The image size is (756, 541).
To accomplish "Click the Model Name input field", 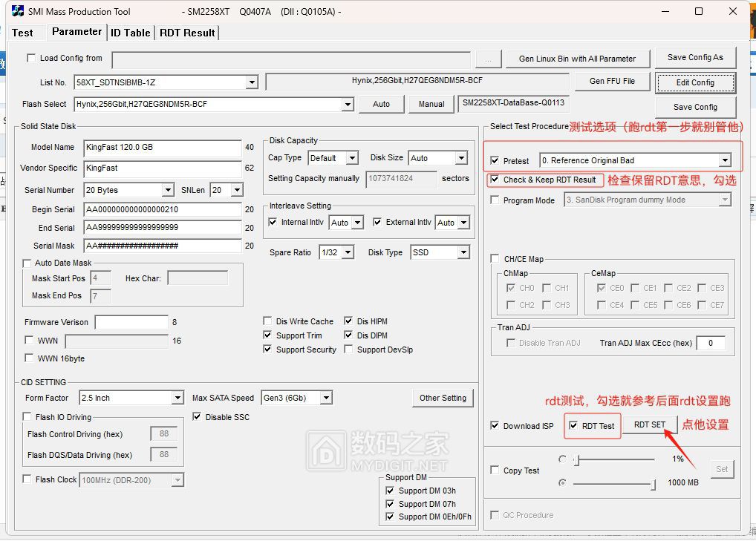I will point(163,148).
